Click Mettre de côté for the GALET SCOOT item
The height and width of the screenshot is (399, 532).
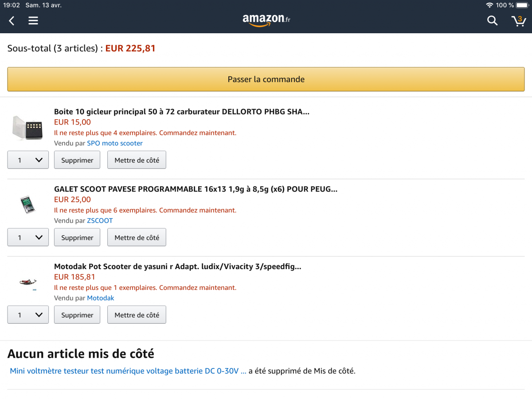pos(137,238)
